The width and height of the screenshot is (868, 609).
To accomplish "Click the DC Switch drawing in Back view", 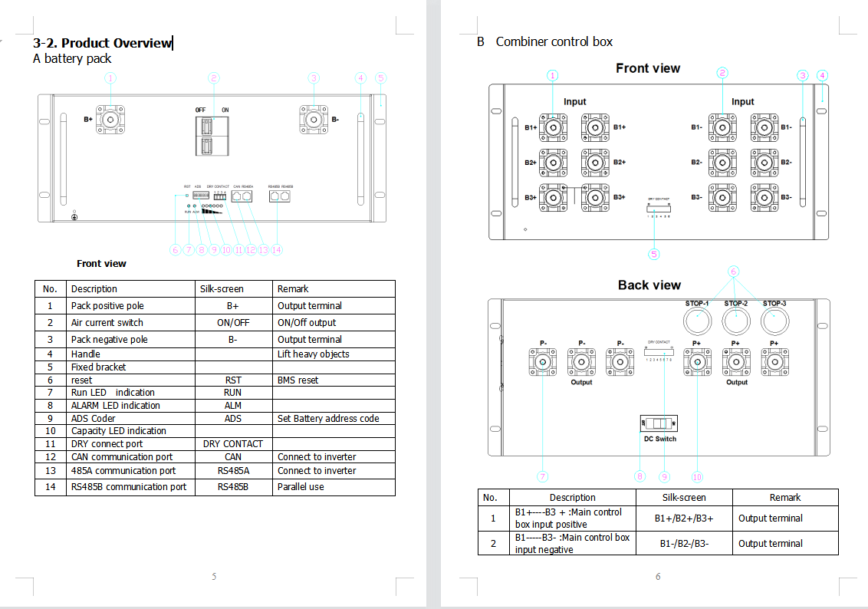I will pos(659,423).
